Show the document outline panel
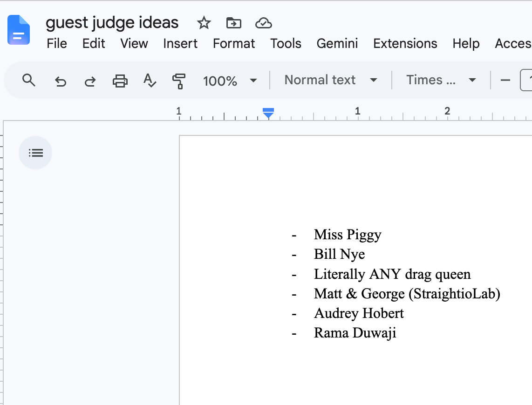The height and width of the screenshot is (405, 532). coord(35,153)
